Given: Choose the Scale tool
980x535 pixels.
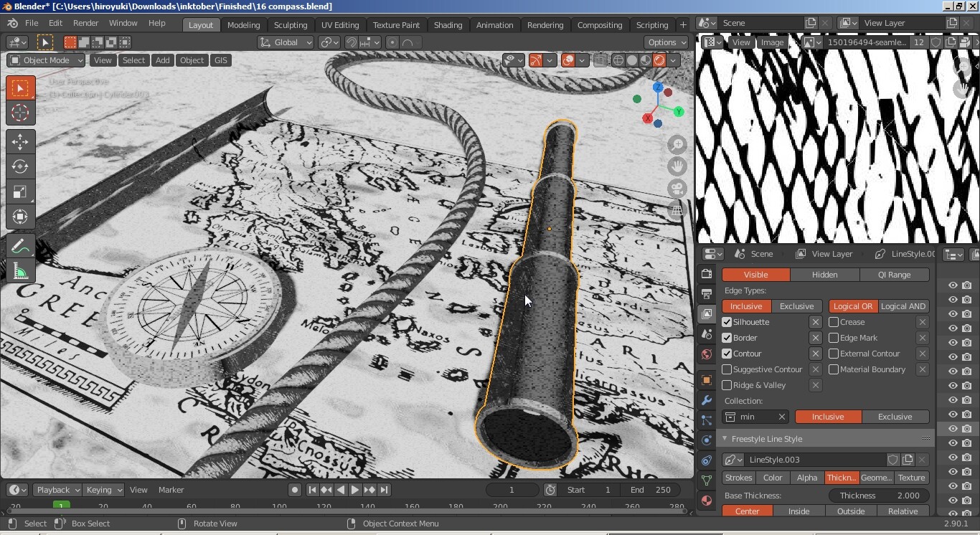Looking at the screenshot, I should tap(20, 191).
